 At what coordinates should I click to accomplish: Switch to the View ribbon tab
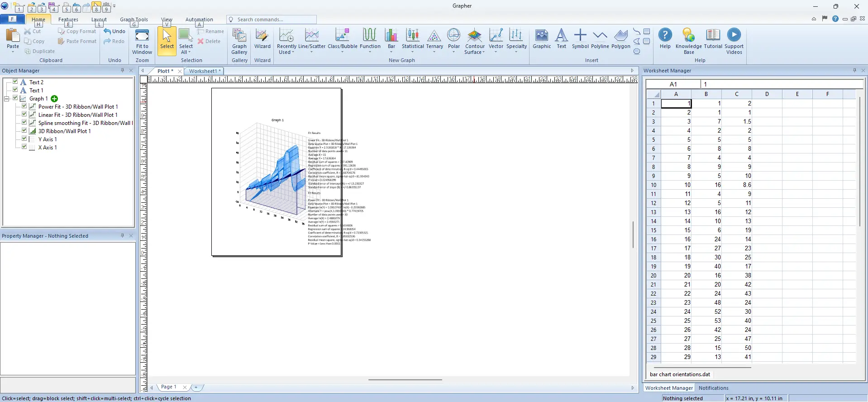(x=167, y=19)
